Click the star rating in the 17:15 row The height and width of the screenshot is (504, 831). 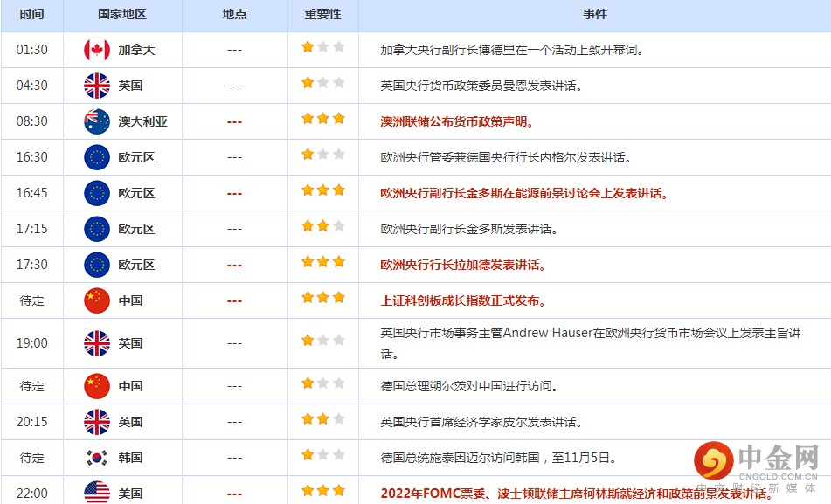(323, 226)
